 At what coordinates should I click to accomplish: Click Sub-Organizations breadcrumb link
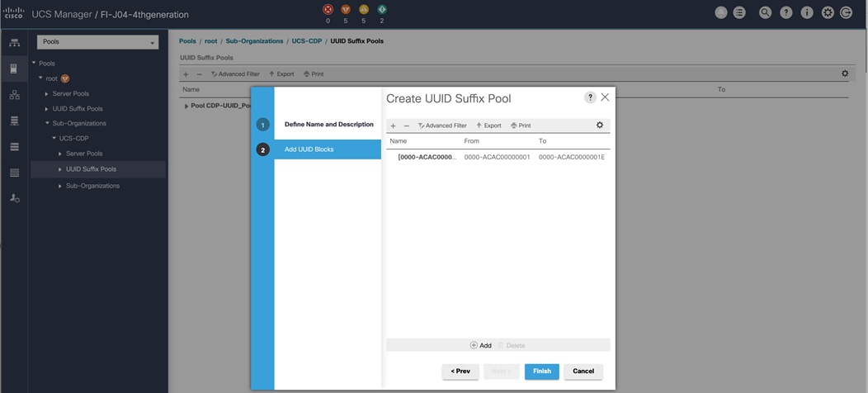click(x=255, y=41)
